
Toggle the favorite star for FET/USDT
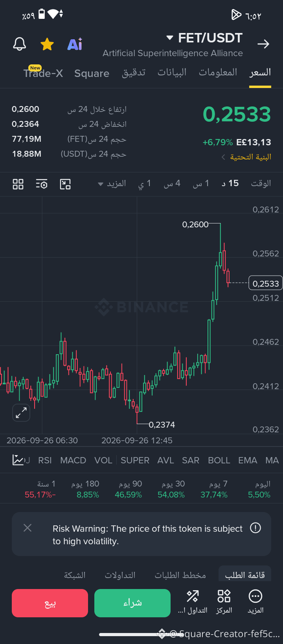click(x=47, y=44)
